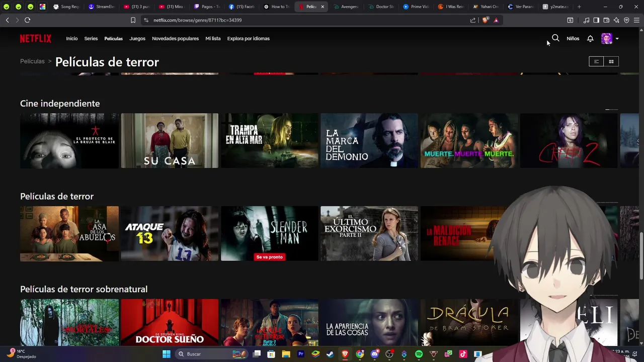Open the Creep 2 thumbnail
Viewport: 644px width, 362px height.
click(569, 141)
